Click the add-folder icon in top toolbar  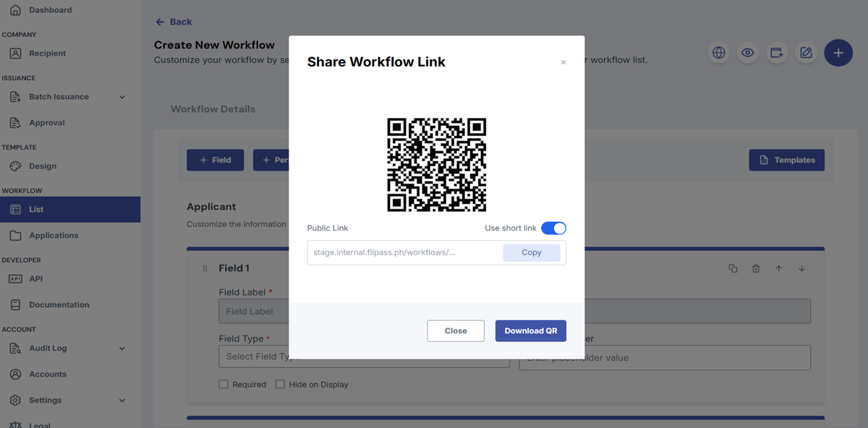pyautogui.click(x=777, y=53)
